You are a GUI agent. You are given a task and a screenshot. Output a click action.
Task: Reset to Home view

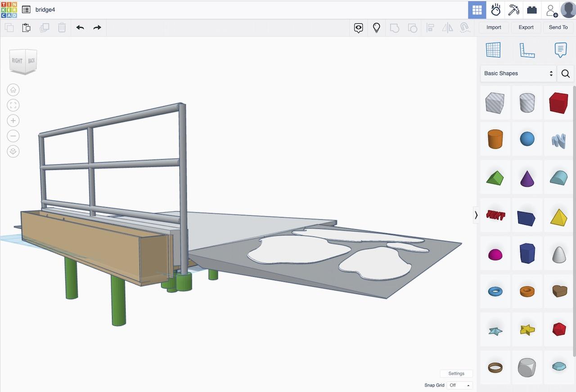coord(13,90)
